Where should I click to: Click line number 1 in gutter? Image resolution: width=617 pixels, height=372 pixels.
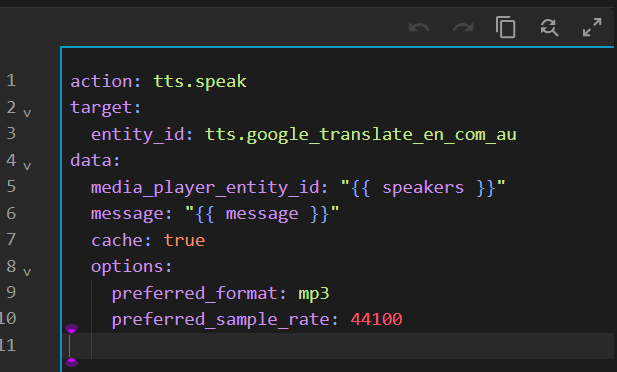pos(11,81)
